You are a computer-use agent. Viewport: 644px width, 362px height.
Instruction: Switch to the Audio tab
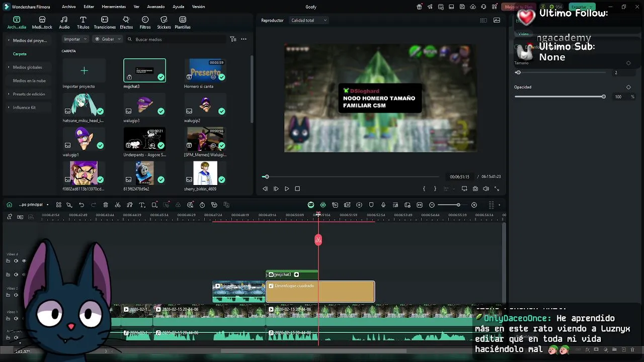pyautogui.click(x=64, y=23)
